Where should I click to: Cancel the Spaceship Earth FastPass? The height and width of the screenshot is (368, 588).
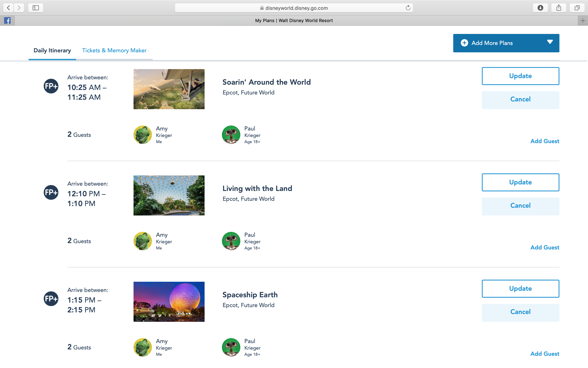tap(520, 313)
